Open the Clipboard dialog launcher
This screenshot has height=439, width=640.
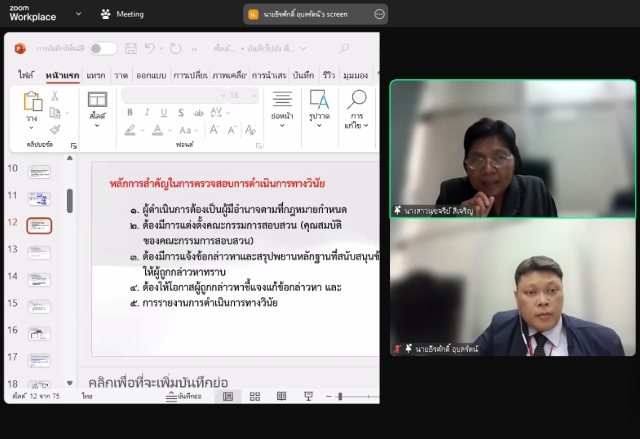click(x=74, y=146)
